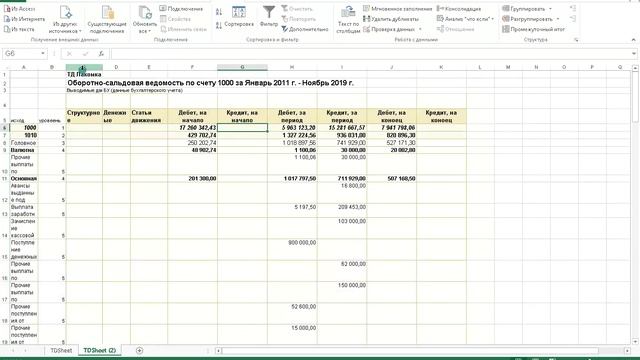Run Мгновенное заполнение

[x=397, y=9]
